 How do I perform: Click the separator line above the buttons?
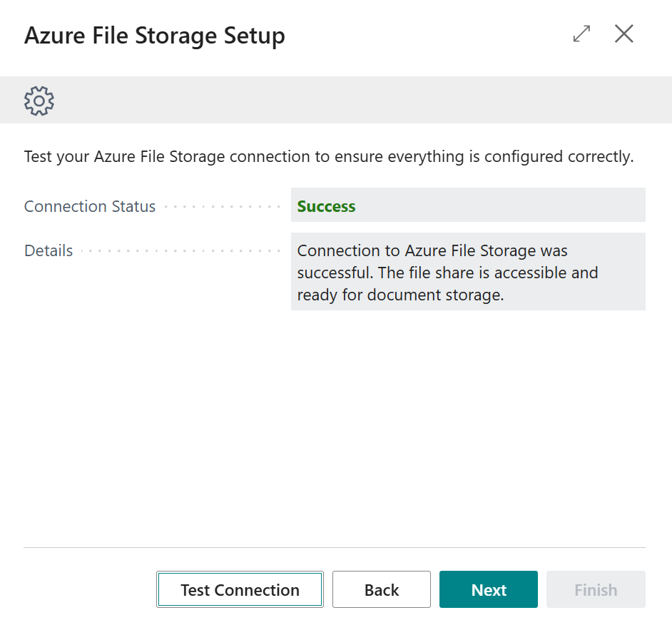click(x=335, y=547)
